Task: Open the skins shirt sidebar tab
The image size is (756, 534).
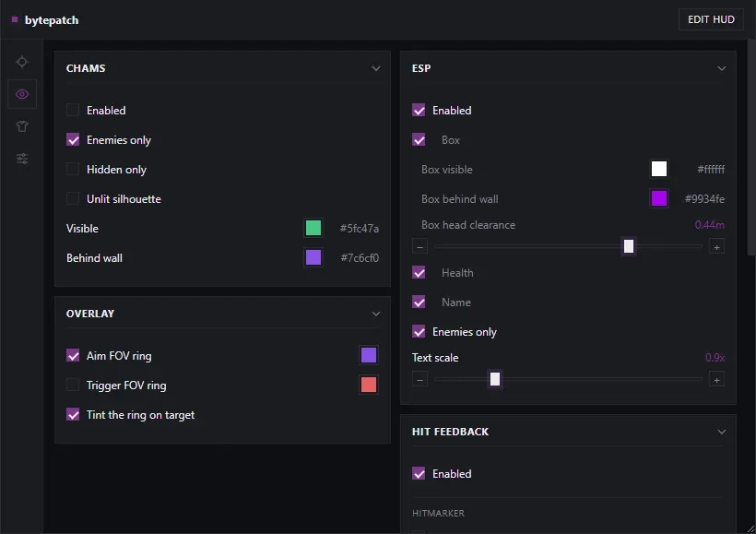Action: coord(22,126)
